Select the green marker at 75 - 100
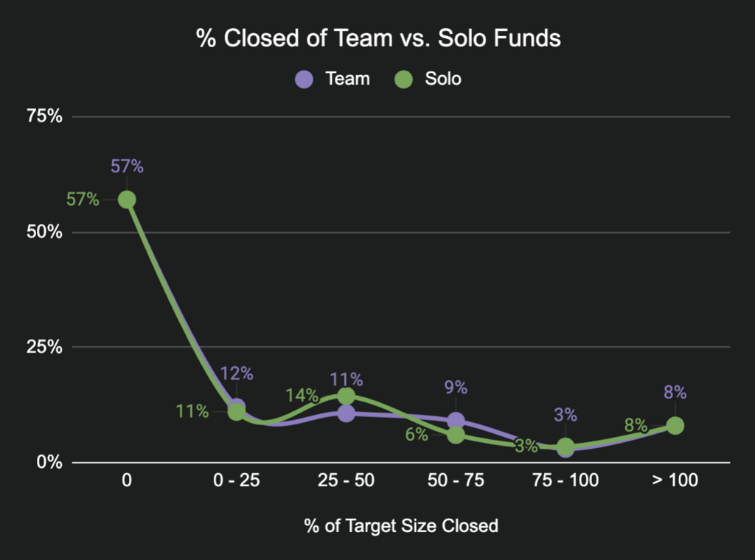 pos(566,447)
